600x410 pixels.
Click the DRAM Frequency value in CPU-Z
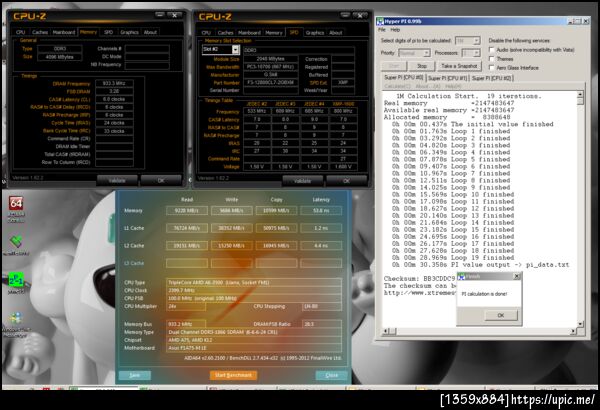coord(114,83)
